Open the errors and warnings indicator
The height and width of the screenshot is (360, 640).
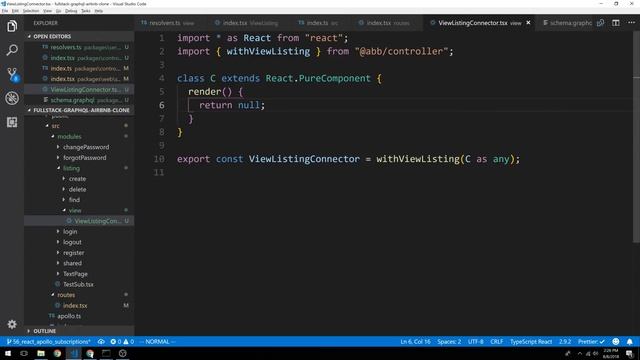coord(122,342)
